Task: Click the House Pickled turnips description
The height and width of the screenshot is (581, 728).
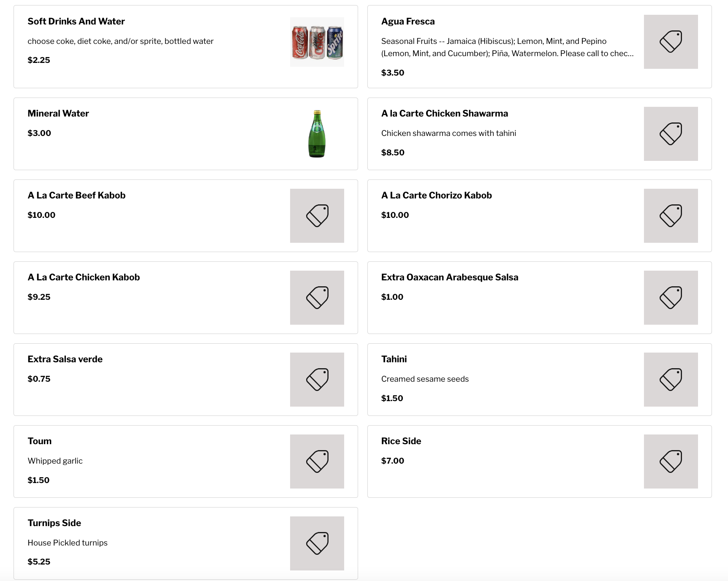Action: coord(68,543)
